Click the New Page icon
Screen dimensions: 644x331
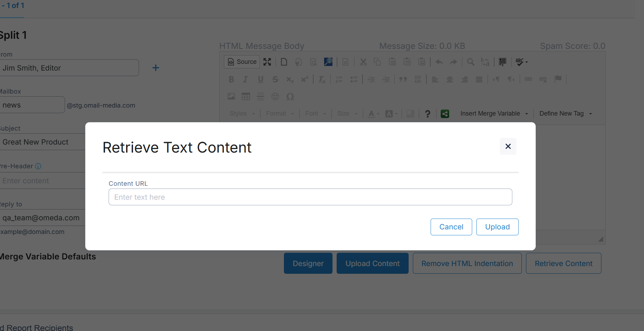(284, 62)
